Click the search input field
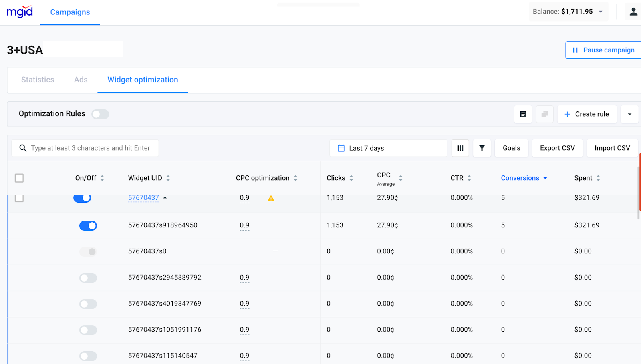 [85, 148]
